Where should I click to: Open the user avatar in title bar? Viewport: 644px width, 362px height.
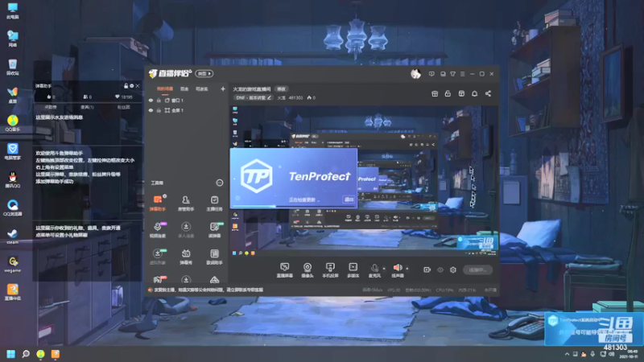pos(415,74)
